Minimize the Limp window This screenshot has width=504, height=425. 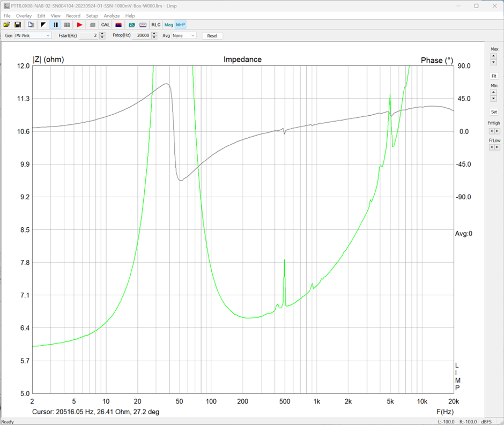(458, 6)
